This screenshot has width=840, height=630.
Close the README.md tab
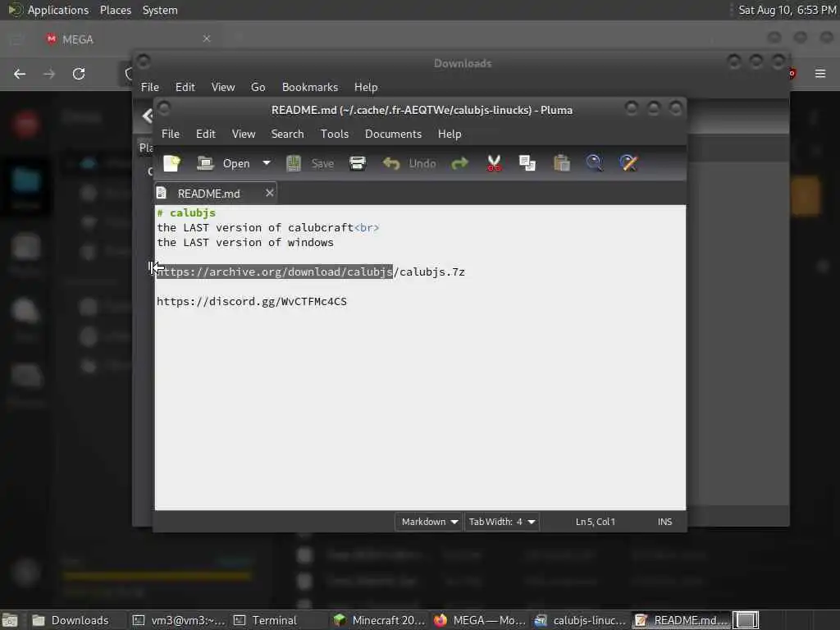pyautogui.click(x=269, y=192)
